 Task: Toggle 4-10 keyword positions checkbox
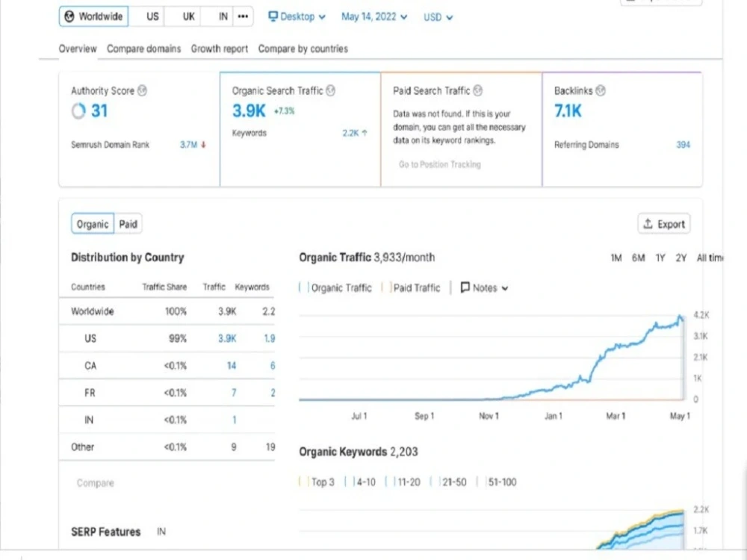pyautogui.click(x=350, y=482)
